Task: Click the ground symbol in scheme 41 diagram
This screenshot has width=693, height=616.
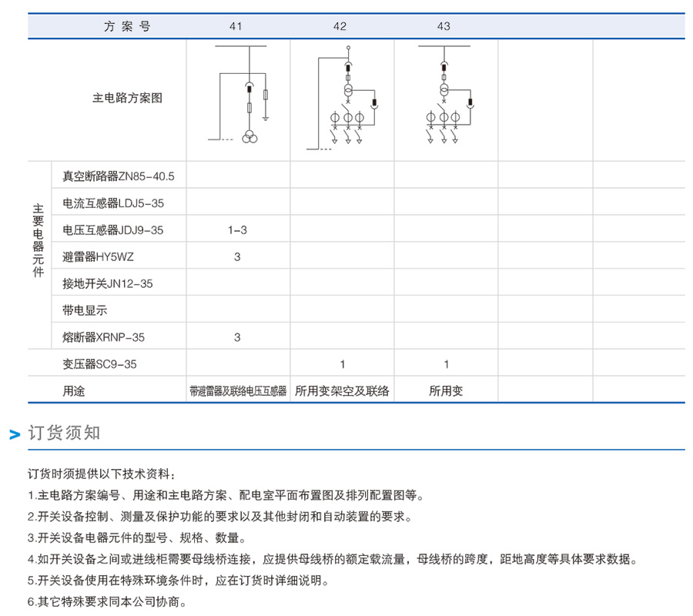Action: pyautogui.click(x=266, y=118)
